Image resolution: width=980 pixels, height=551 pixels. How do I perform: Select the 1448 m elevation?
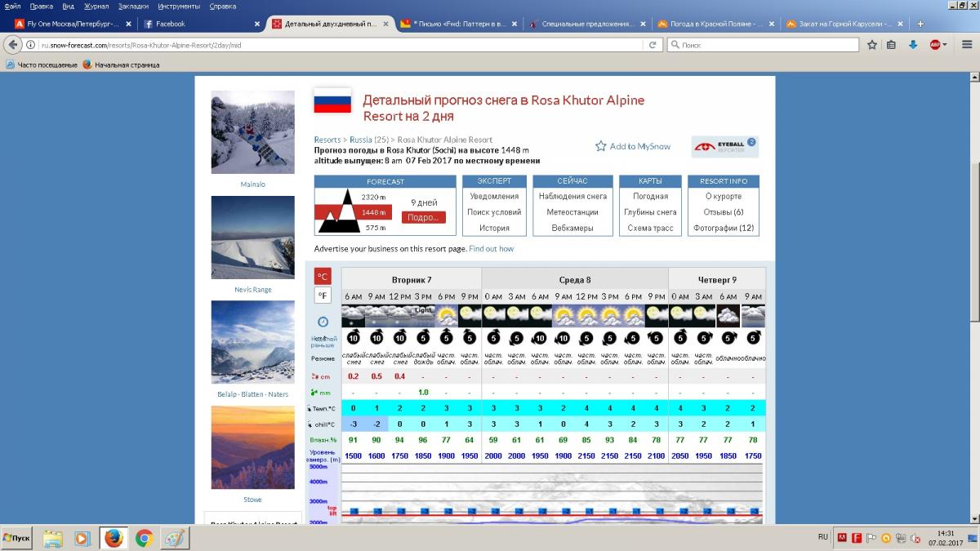(374, 212)
